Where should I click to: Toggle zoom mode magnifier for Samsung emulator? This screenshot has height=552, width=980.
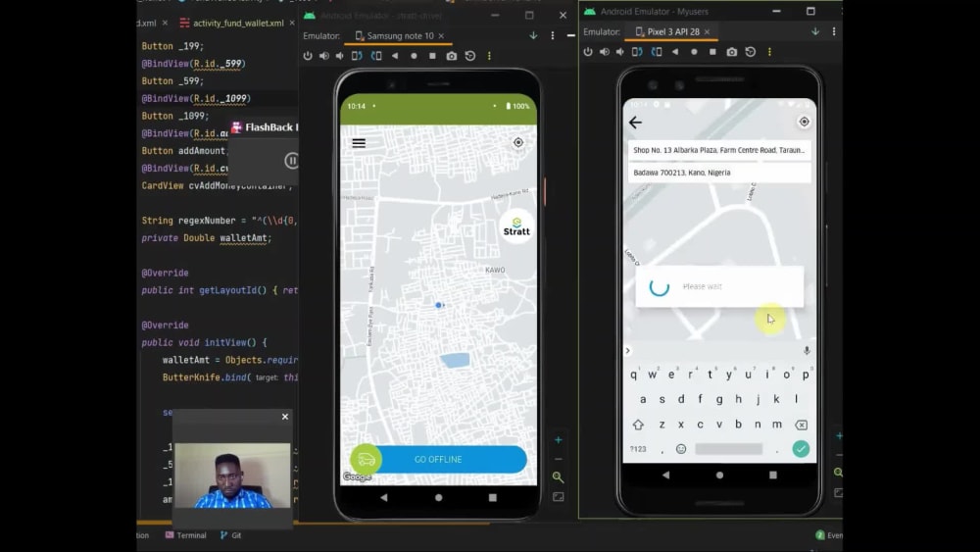point(559,477)
